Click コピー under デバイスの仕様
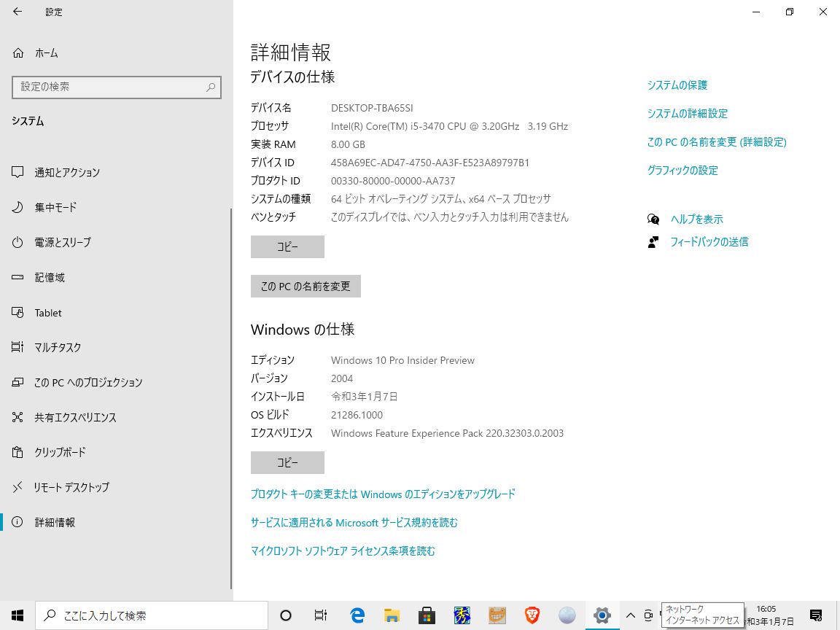The width and height of the screenshot is (840, 630). pos(287,246)
